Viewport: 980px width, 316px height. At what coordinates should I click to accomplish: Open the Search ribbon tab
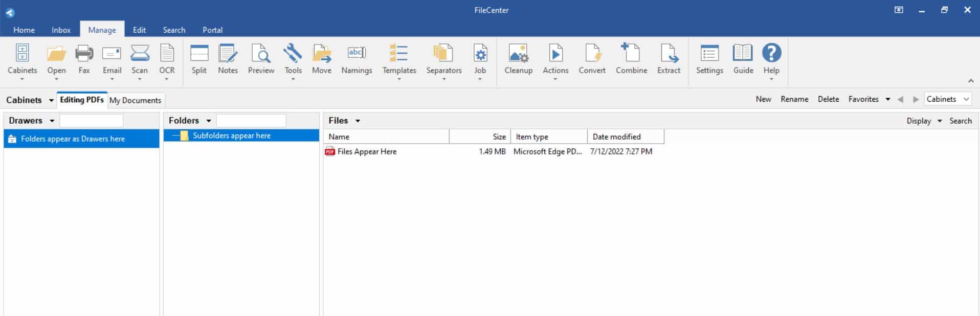174,30
